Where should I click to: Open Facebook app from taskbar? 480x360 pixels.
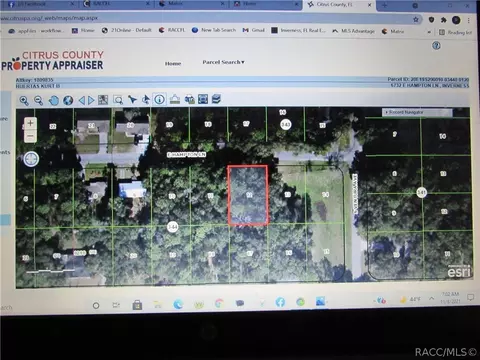280,302
